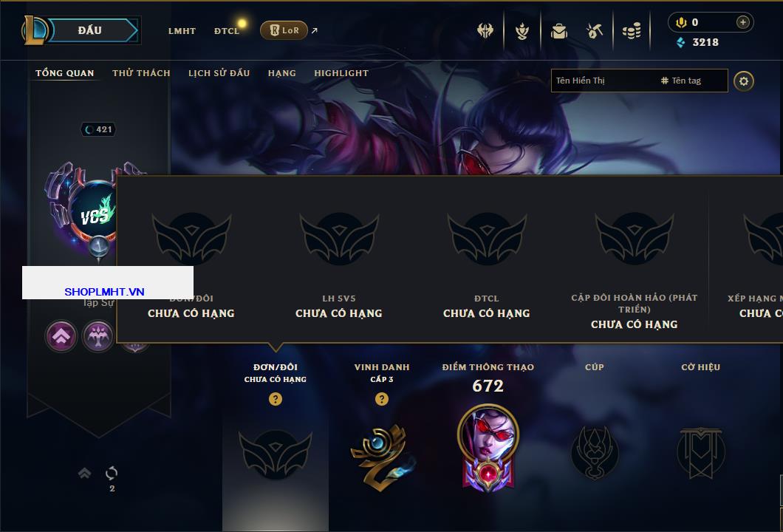783x532 pixels.
Task: Open the crafting hammer icon
Action: pyautogui.click(x=594, y=31)
